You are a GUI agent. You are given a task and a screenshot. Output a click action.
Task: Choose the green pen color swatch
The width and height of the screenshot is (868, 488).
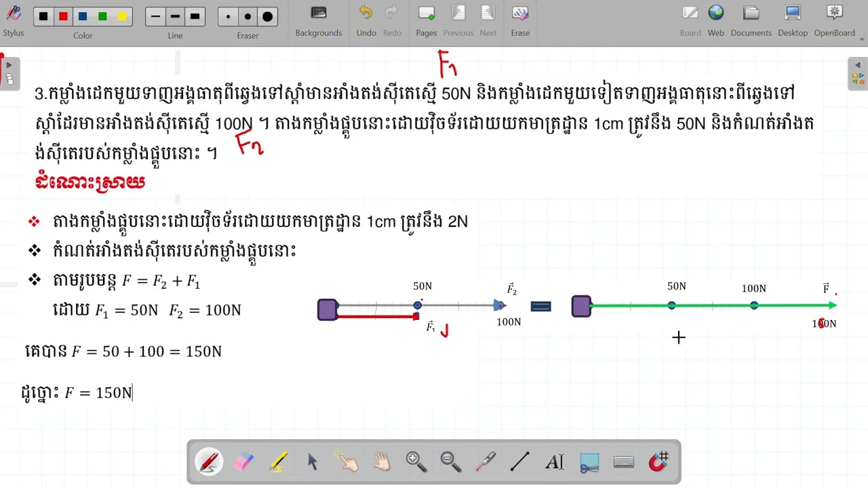click(102, 16)
